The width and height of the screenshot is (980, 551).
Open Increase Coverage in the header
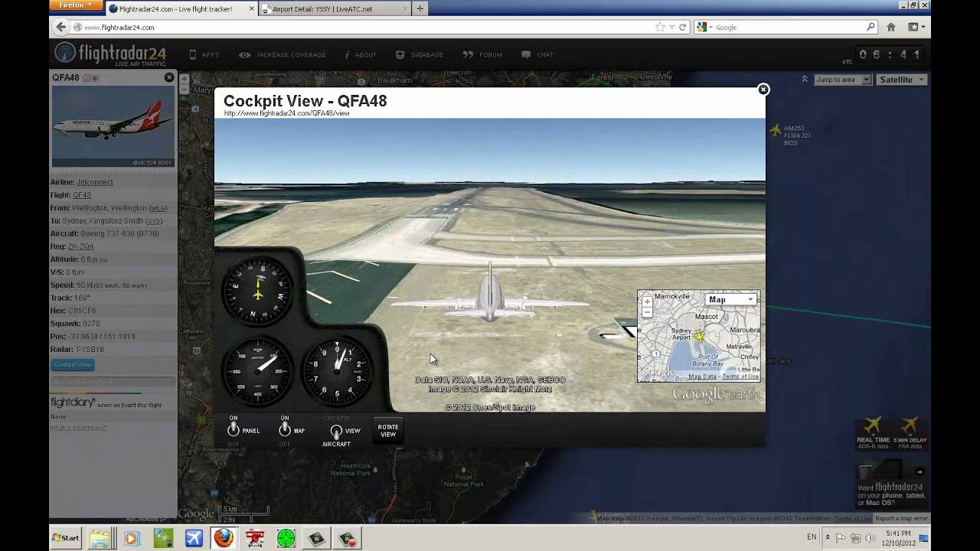(x=283, y=55)
